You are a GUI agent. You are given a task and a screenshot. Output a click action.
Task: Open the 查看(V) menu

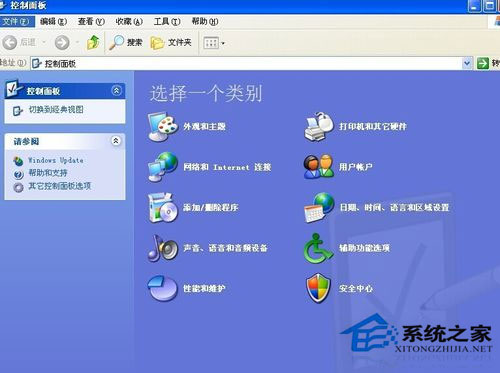point(91,22)
